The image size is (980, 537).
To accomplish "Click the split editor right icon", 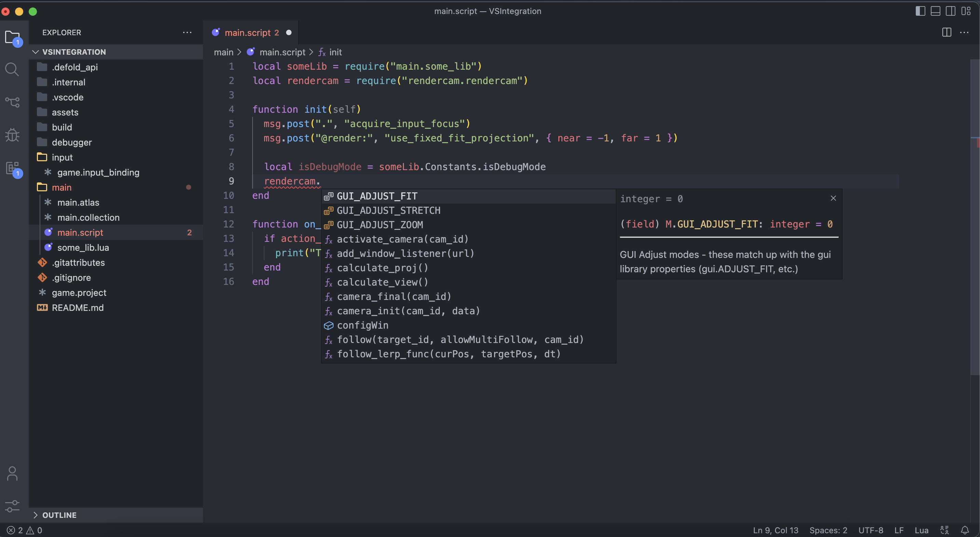I will pyautogui.click(x=947, y=32).
